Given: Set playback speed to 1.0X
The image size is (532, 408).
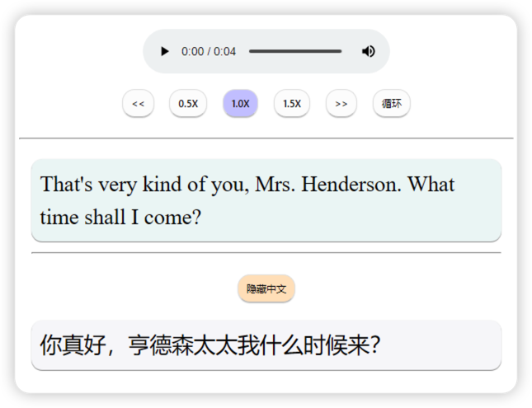Looking at the screenshot, I should 240,103.
